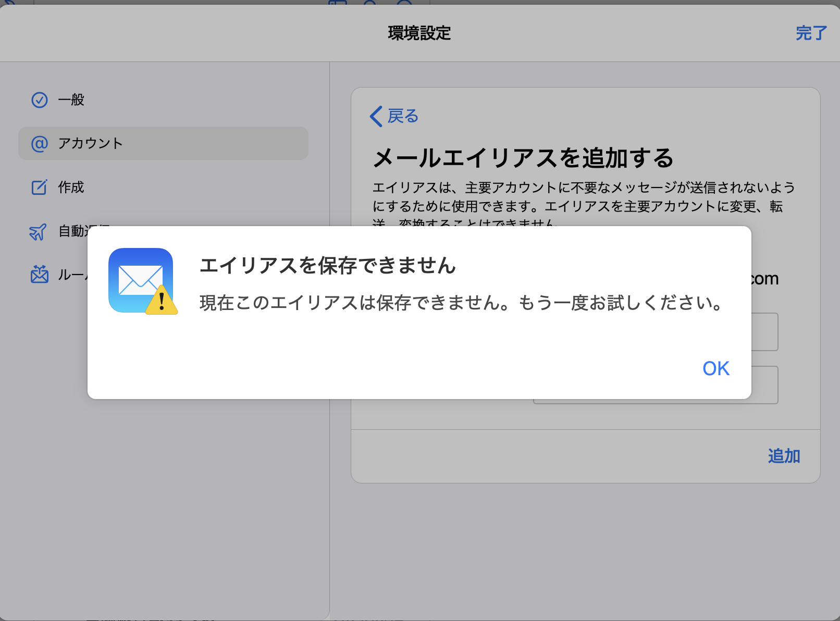This screenshot has height=621, width=840.
Task: Click the Mail warning icon in alert
Action: coord(143,281)
